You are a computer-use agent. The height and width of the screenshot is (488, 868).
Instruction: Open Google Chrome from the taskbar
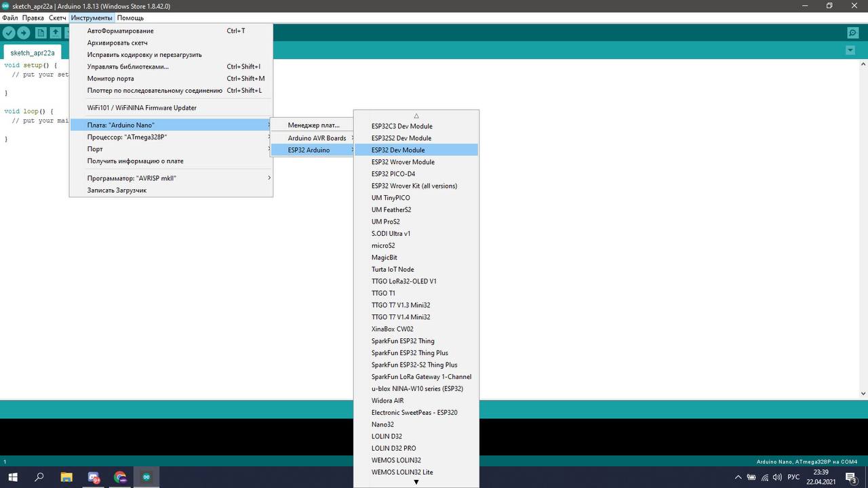pos(120,477)
